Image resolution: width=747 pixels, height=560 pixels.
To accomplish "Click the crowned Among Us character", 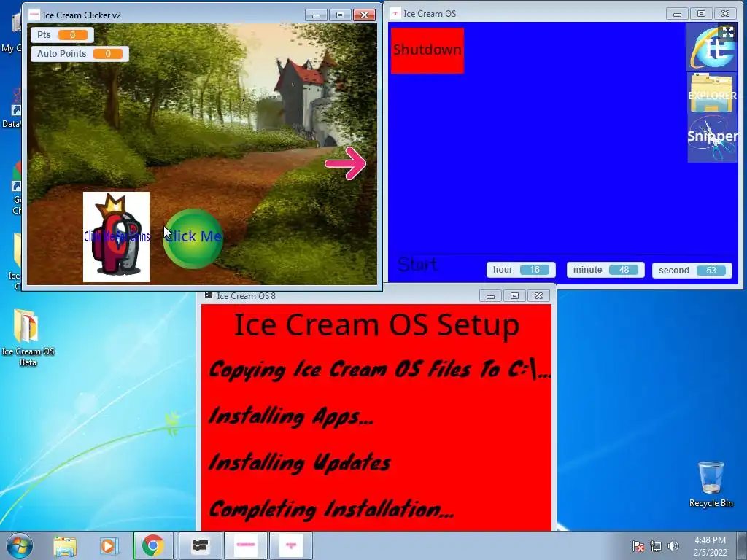I will click(x=116, y=237).
